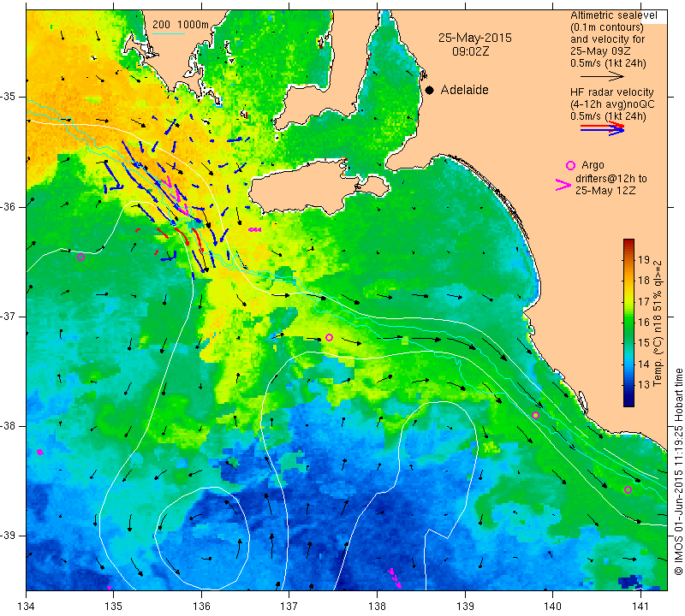Click the red and blue HF radar legend arrow
This screenshot has height=616, width=685.
(603, 128)
